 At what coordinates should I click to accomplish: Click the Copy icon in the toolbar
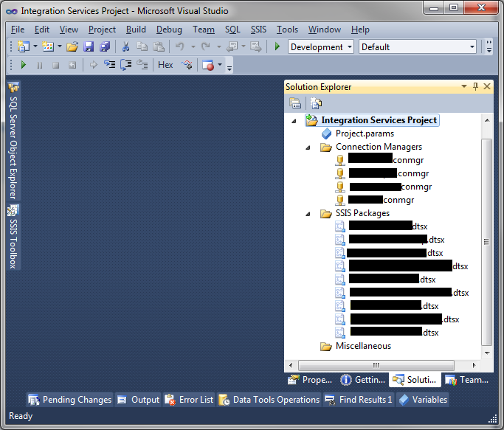(x=142, y=46)
